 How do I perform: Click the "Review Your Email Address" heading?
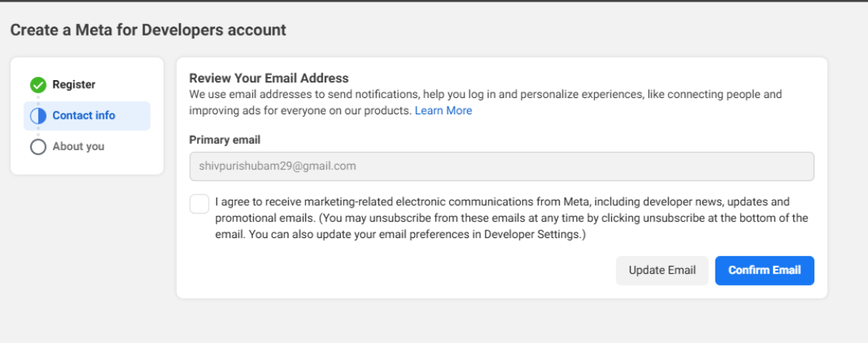(269, 78)
